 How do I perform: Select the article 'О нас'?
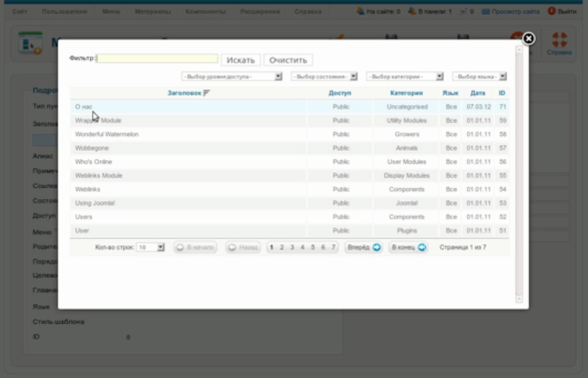coord(80,106)
